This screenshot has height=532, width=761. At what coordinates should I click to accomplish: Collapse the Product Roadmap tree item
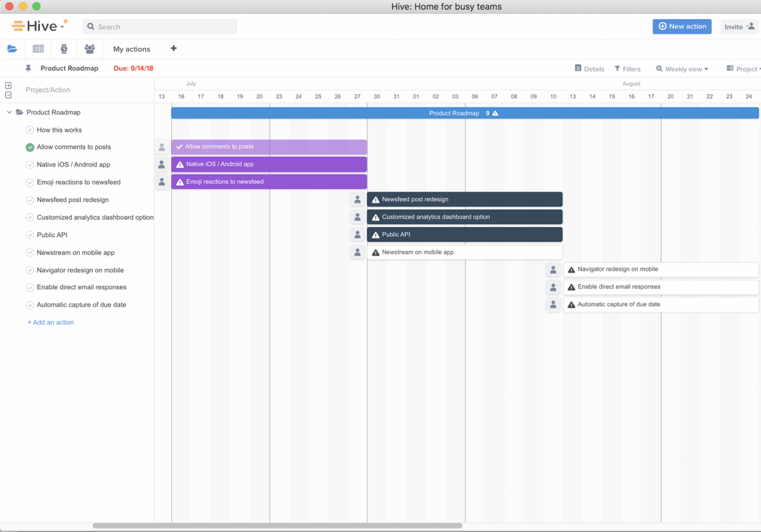[x=10, y=112]
